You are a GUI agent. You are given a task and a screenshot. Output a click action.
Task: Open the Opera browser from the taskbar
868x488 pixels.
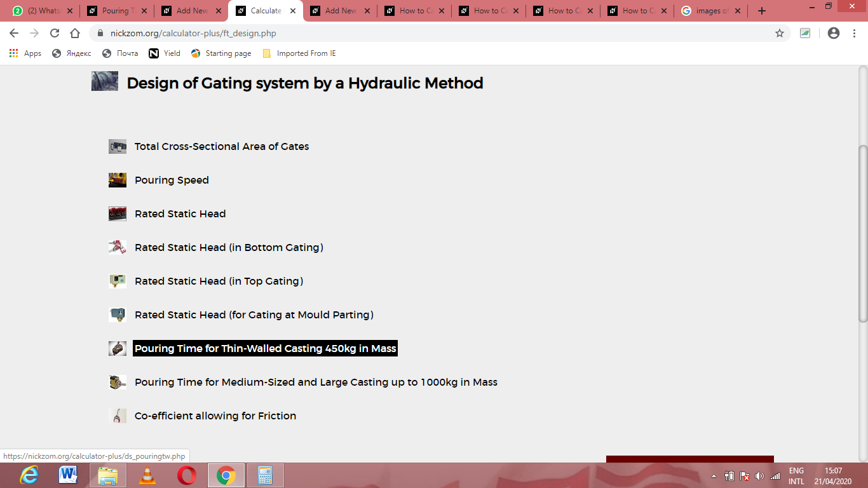pos(187,475)
